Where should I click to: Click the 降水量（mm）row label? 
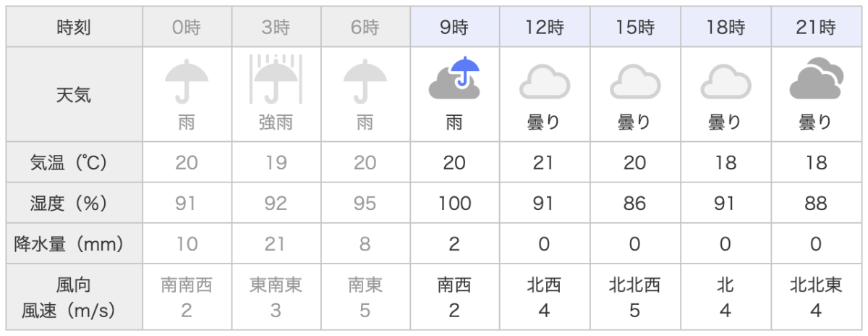click(x=75, y=244)
